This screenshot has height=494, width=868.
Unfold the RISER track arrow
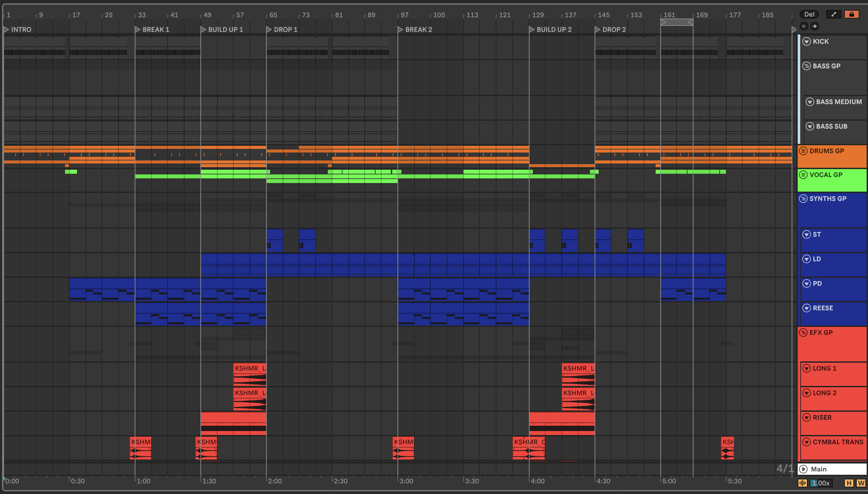[807, 417]
